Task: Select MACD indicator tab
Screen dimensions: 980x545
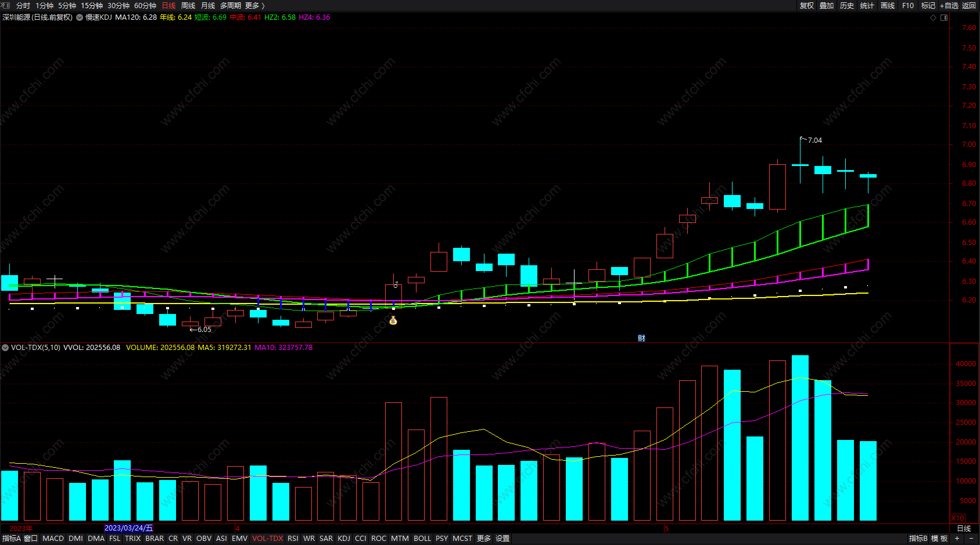Action: 53,539
